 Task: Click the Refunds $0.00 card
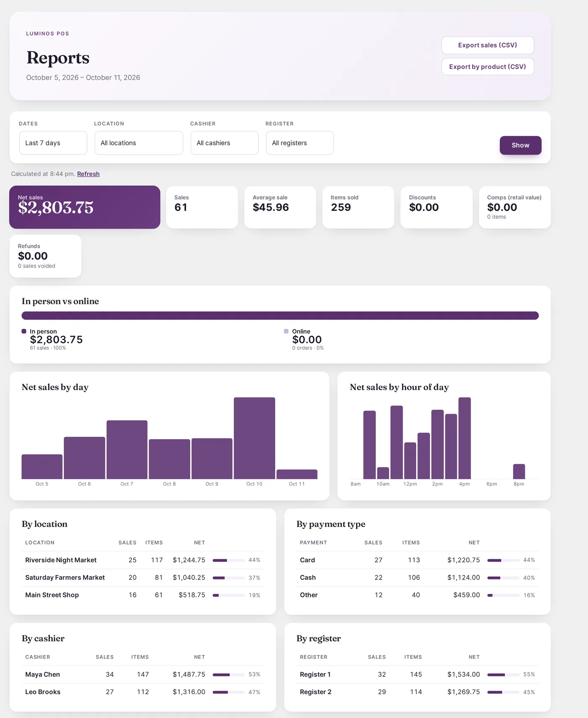pyautogui.click(x=45, y=256)
